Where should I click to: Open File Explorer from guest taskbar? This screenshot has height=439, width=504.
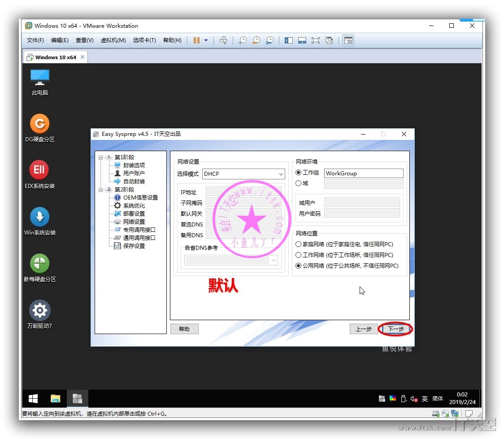click(55, 399)
